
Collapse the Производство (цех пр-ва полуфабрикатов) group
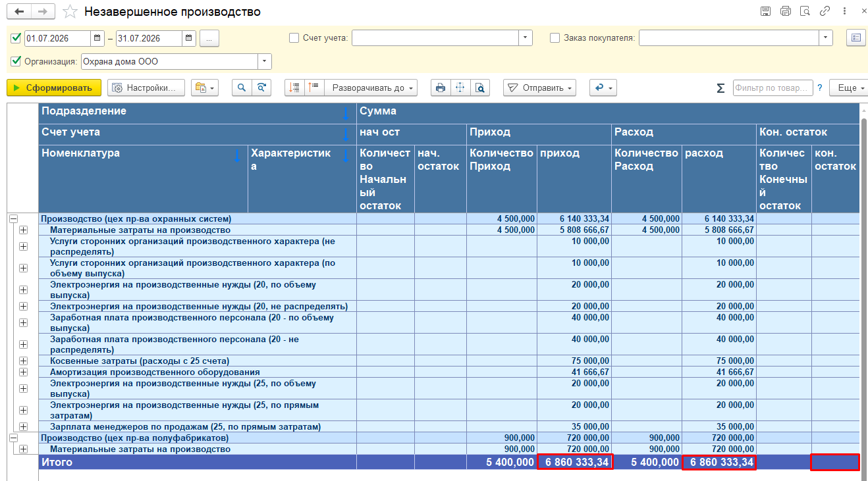(x=13, y=438)
